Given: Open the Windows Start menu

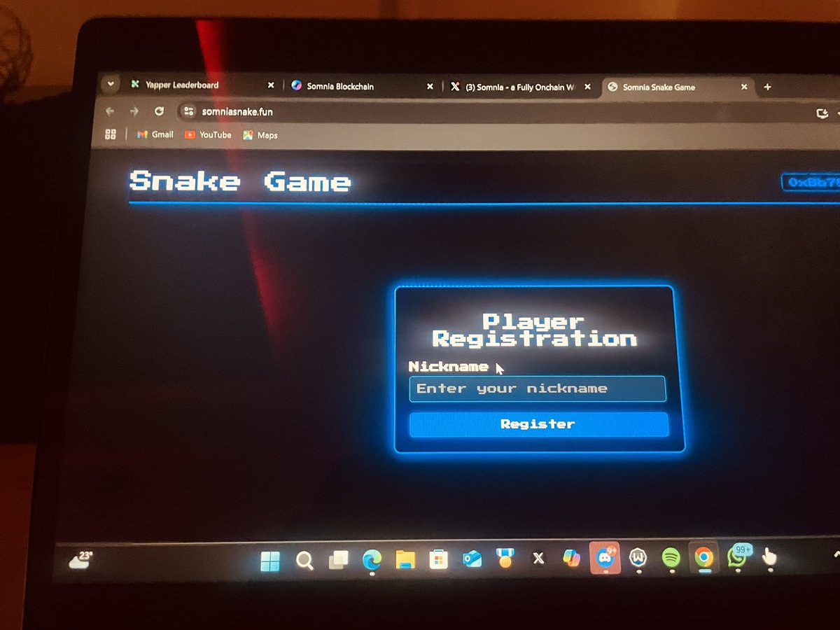Looking at the screenshot, I should tap(269, 561).
